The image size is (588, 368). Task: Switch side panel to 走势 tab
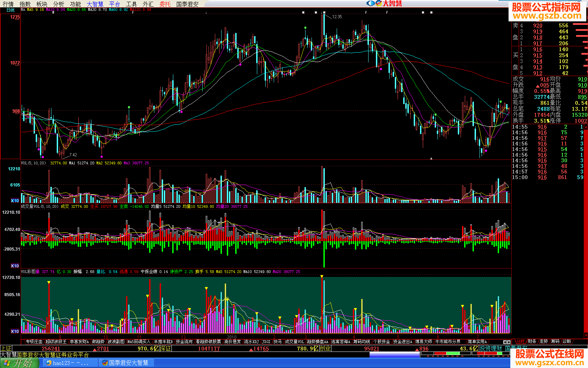pos(544,341)
